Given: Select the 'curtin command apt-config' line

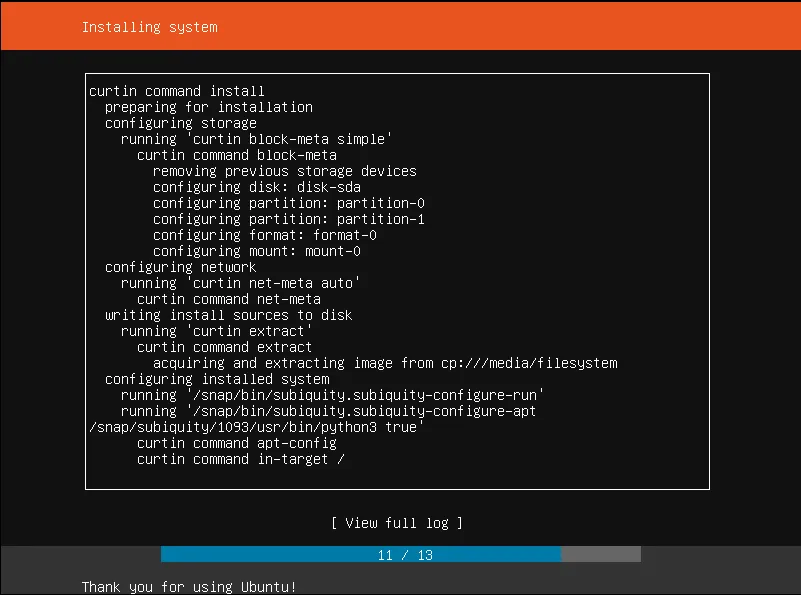Looking at the screenshot, I should click(x=236, y=443).
